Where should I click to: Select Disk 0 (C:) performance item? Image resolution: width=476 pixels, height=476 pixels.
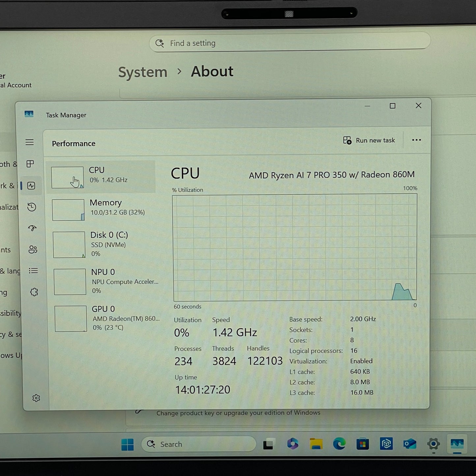click(x=103, y=244)
